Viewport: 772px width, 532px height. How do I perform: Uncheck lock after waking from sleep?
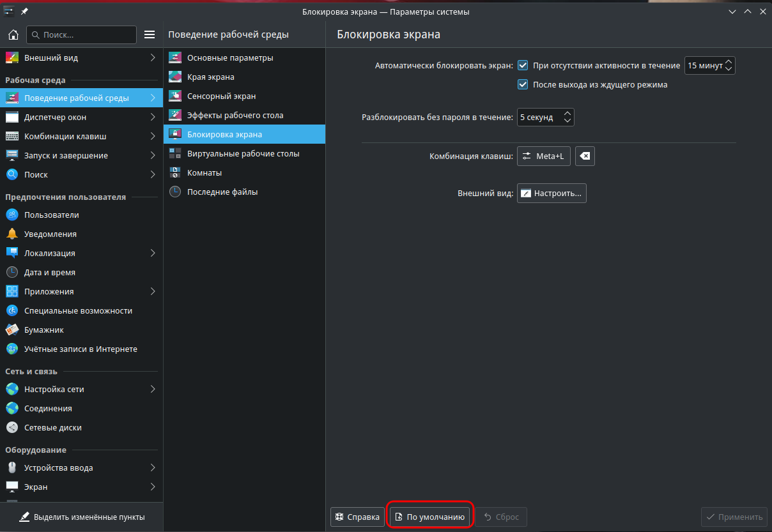(x=523, y=84)
